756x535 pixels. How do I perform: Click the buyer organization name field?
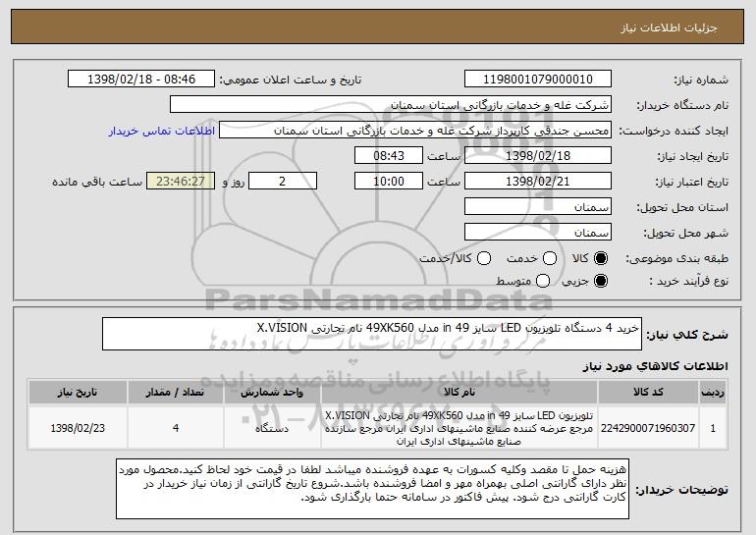point(391,105)
